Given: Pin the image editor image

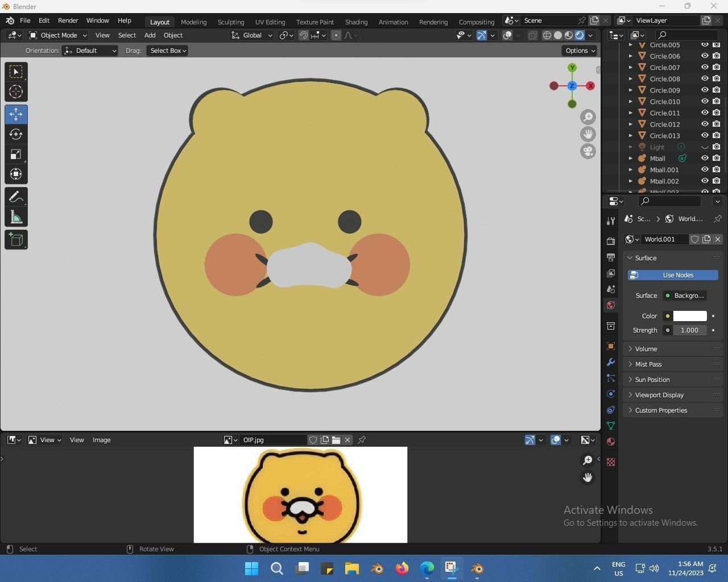Looking at the screenshot, I should click(362, 440).
